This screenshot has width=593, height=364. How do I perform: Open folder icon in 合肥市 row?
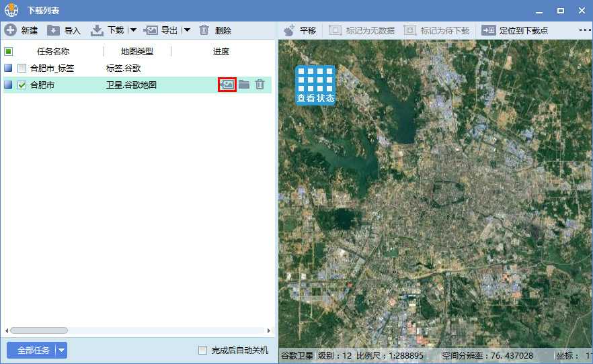point(244,85)
